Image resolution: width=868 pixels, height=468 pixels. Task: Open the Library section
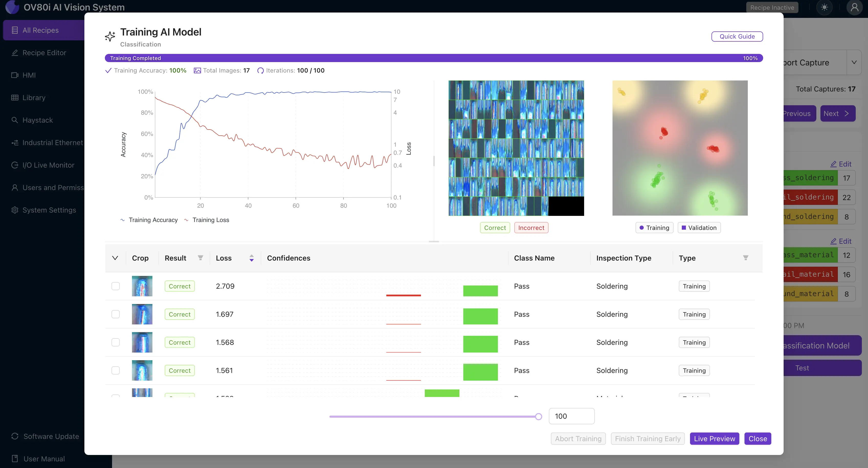[x=33, y=98]
